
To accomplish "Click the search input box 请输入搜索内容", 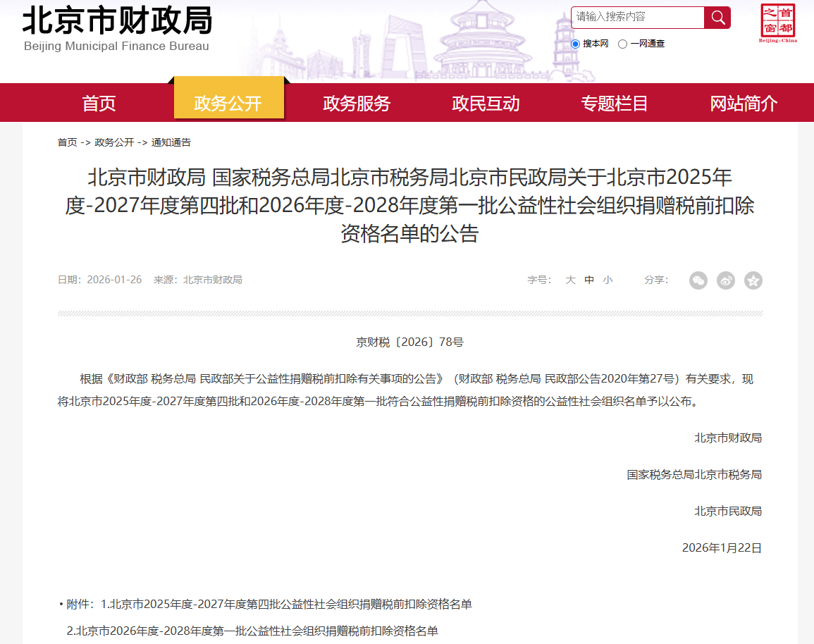I will [x=634, y=18].
